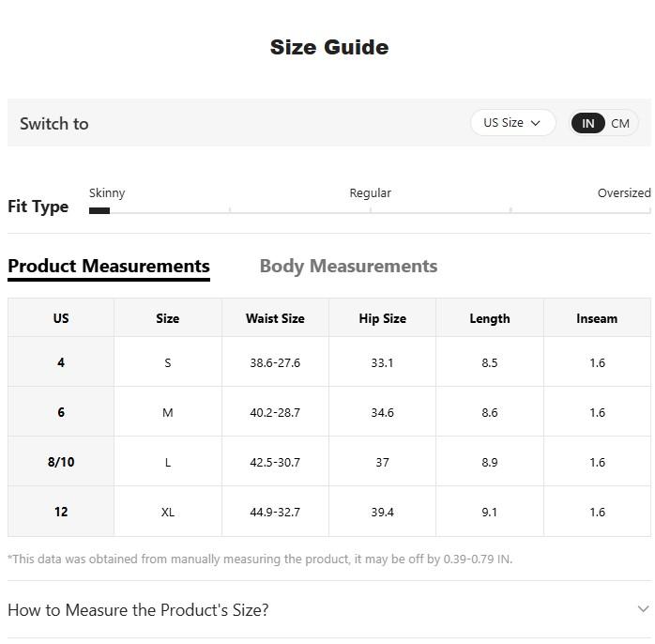Image resolution: width=655 pixels, height=644 pixels.
Task: Click the Regular fit type label
Action: [370, 193]
